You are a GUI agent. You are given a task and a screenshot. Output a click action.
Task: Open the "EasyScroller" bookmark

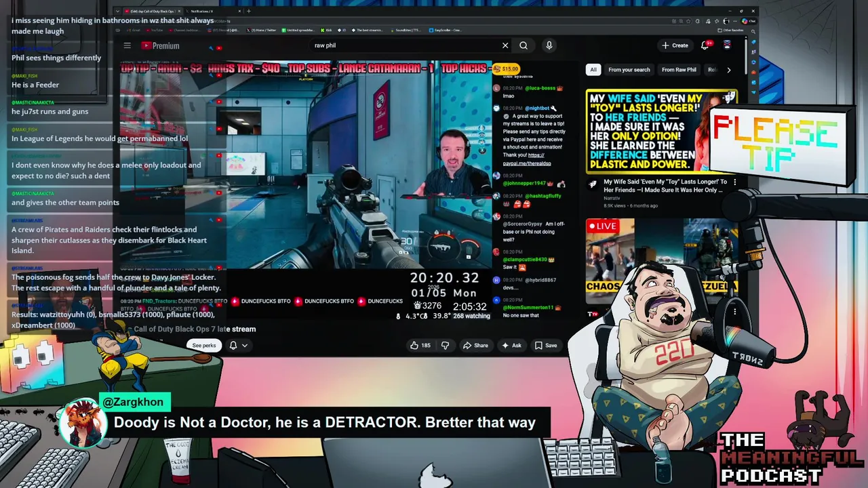446,30
